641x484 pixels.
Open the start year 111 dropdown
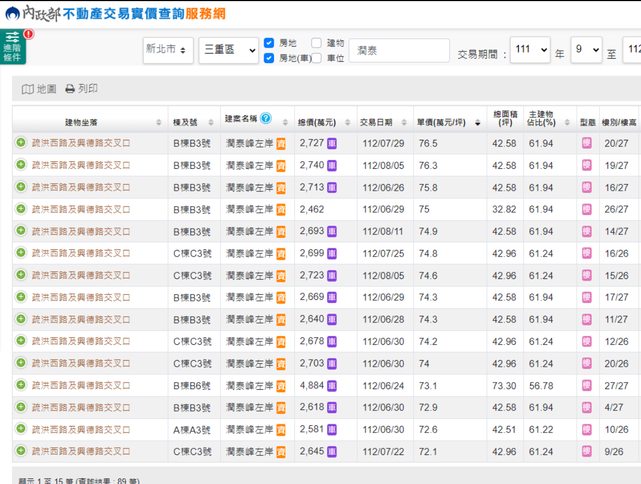pos(528,50)
